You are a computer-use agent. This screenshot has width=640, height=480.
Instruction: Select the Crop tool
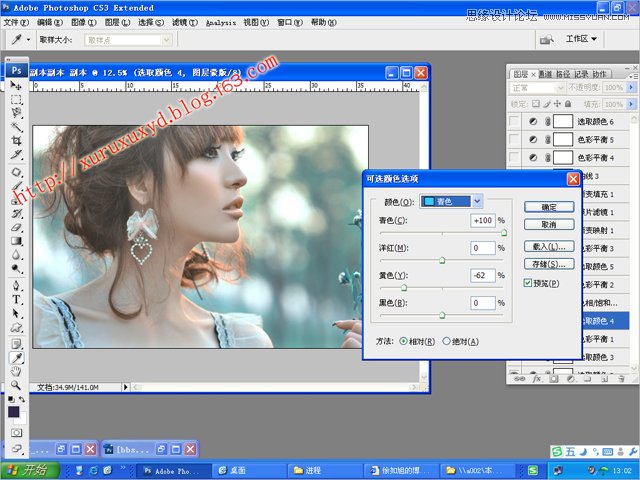(16, 140)
